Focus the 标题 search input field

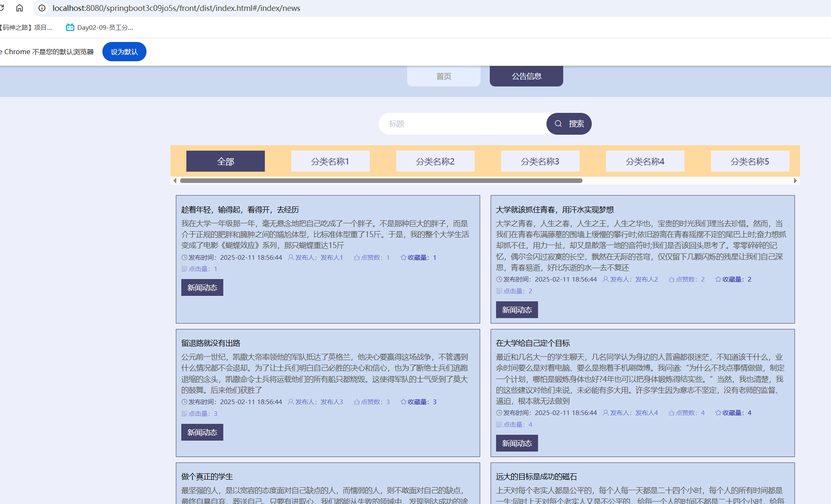pos(462,124)
